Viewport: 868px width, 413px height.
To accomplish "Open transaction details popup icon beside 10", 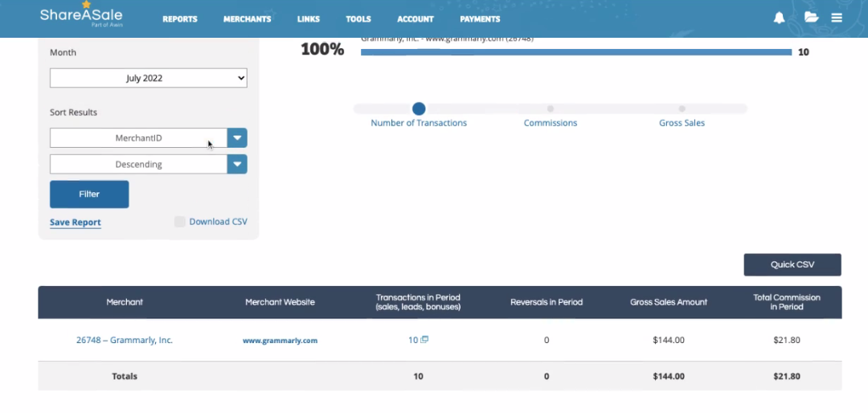I will [x=424, y=339].
